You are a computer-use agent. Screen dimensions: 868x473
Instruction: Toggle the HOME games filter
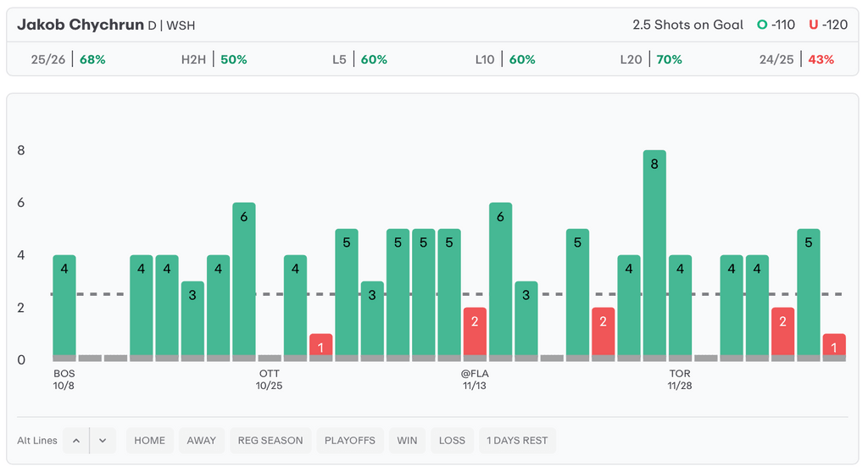[x=150, y=441]
